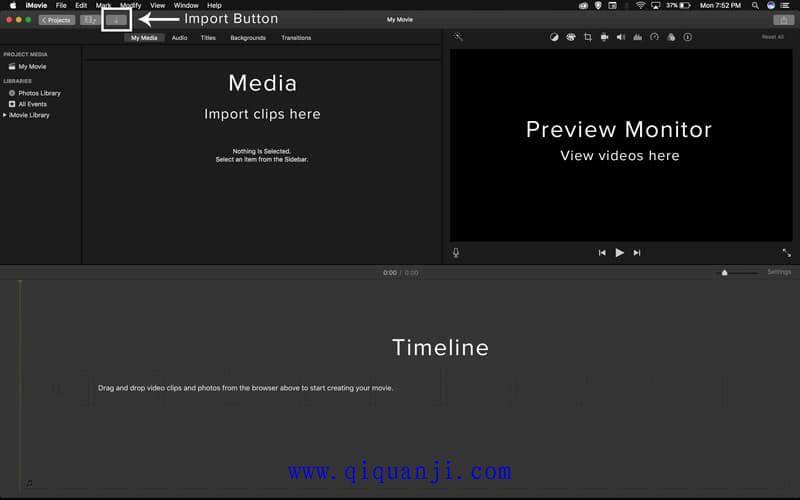Click the speed speedometer icon
The height and width of the screenshot is (500, 800).
654,37
